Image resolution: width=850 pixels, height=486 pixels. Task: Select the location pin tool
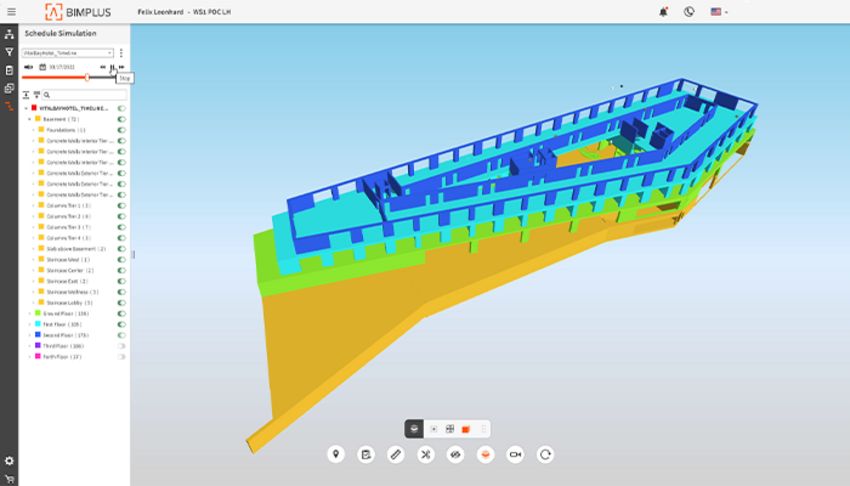(x=336, y=454)
